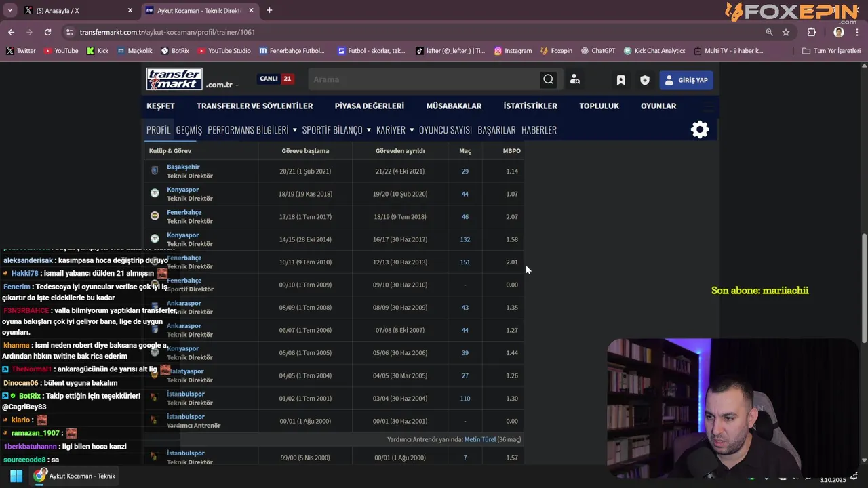Click the shield icon in header

click(645, 80)
